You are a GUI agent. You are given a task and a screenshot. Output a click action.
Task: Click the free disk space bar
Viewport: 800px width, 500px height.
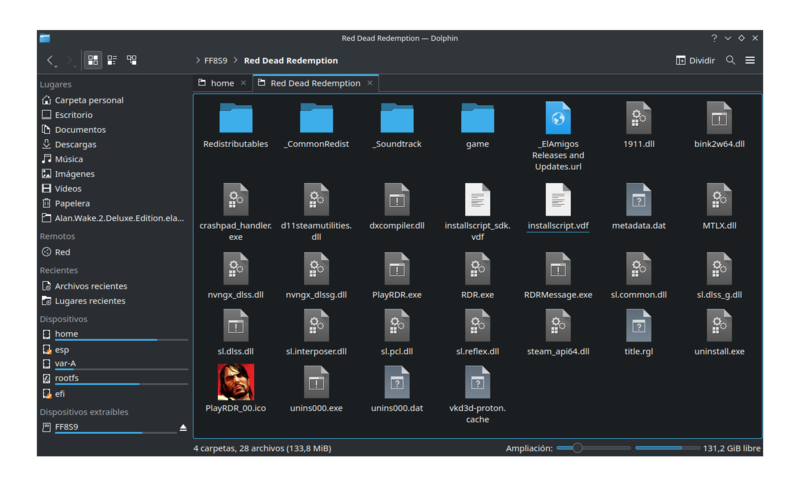(x=667, y=448)
